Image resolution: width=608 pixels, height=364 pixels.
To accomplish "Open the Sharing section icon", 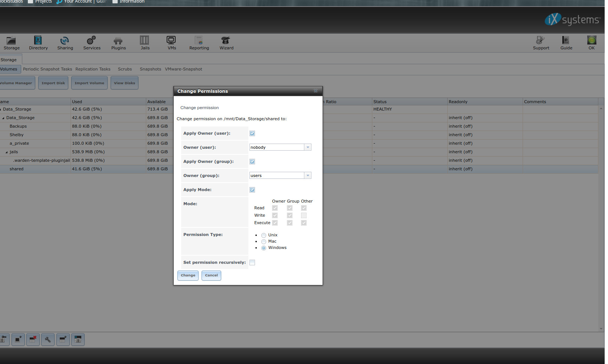I will 65,40.
